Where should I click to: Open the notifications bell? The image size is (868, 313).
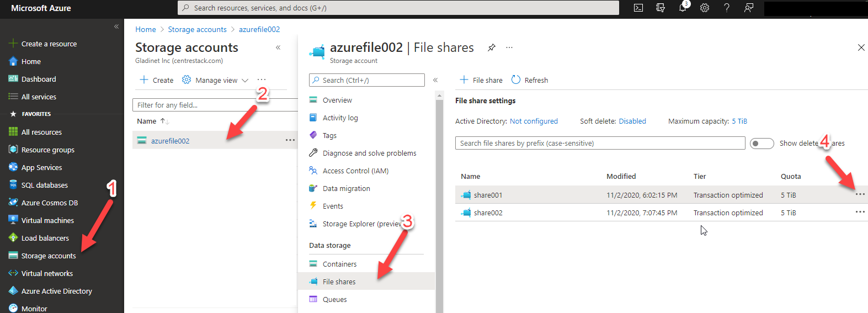click(x=683, y=8)
